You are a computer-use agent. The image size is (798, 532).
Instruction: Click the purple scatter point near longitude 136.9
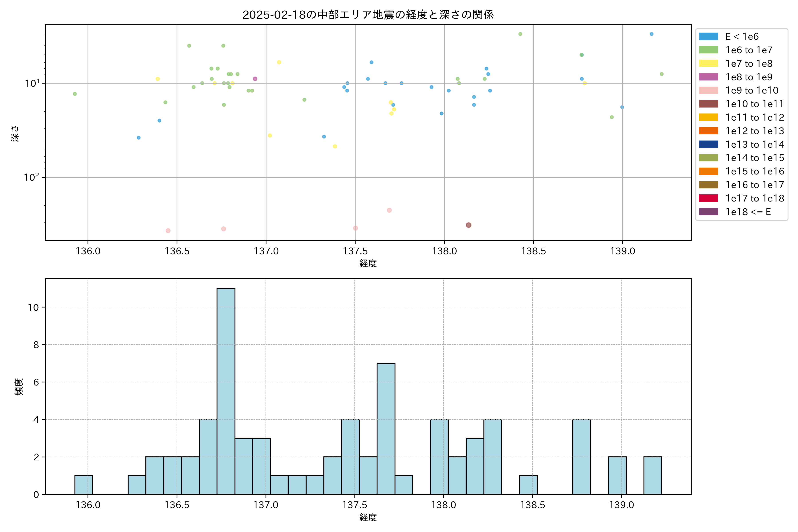(x=255, y=79)
